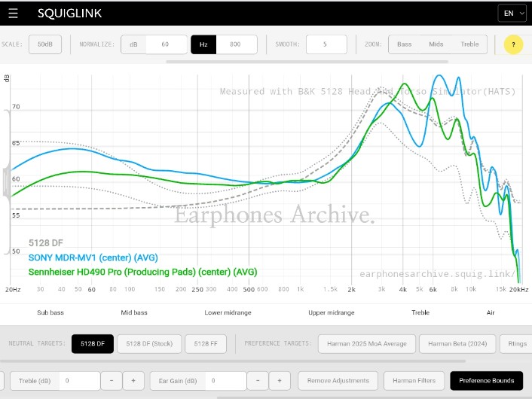Click the plus stepper next to Treble

pyautogui.click(x=133, y=381)
